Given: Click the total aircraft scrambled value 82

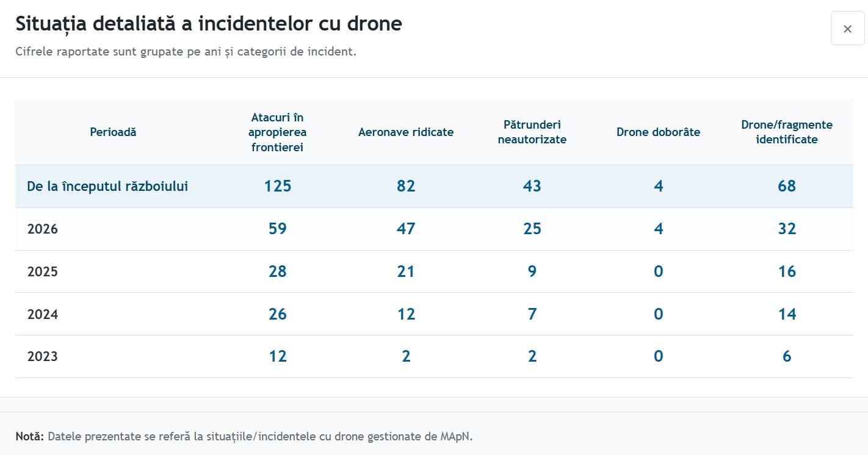Looking at the screenshot, I should [406, 186].
